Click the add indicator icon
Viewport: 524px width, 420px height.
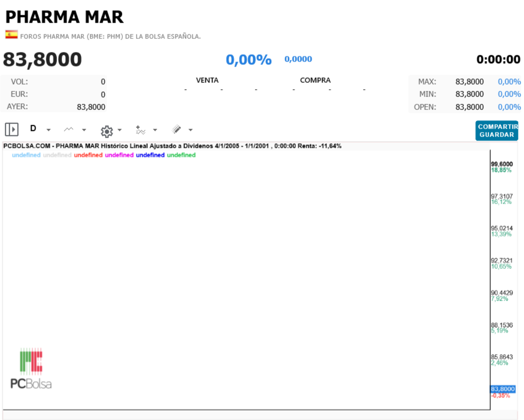coord(140,130)
